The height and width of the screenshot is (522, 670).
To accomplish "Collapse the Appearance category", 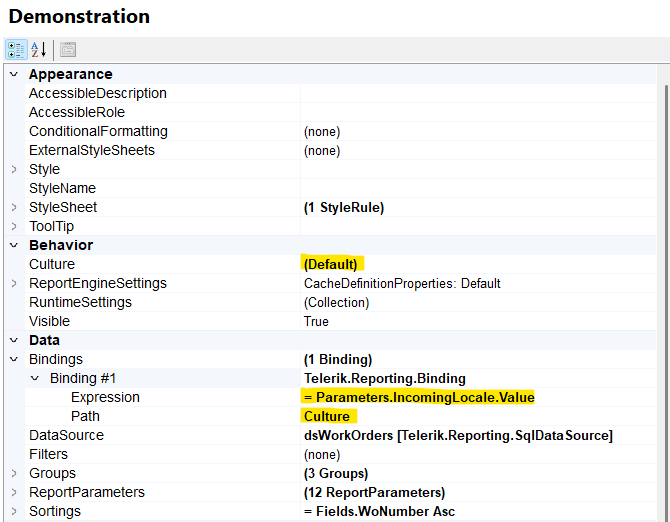I will point(14,74).
